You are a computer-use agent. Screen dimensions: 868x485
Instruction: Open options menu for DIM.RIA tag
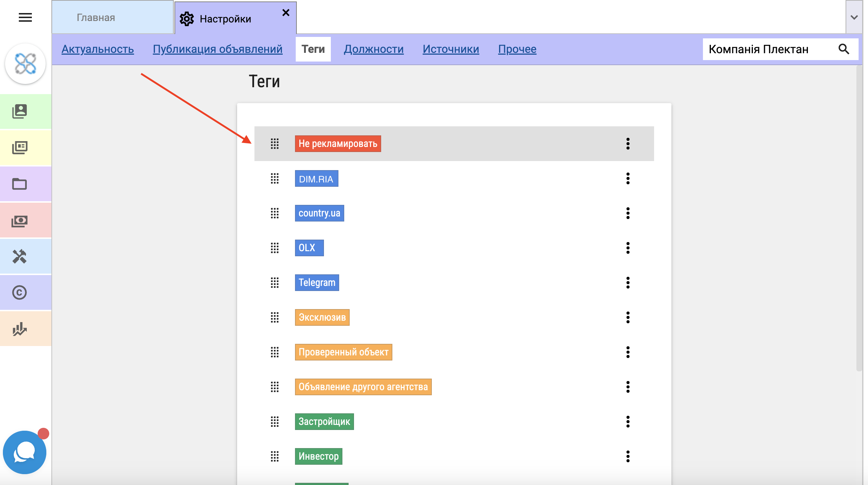coord(628,178)
